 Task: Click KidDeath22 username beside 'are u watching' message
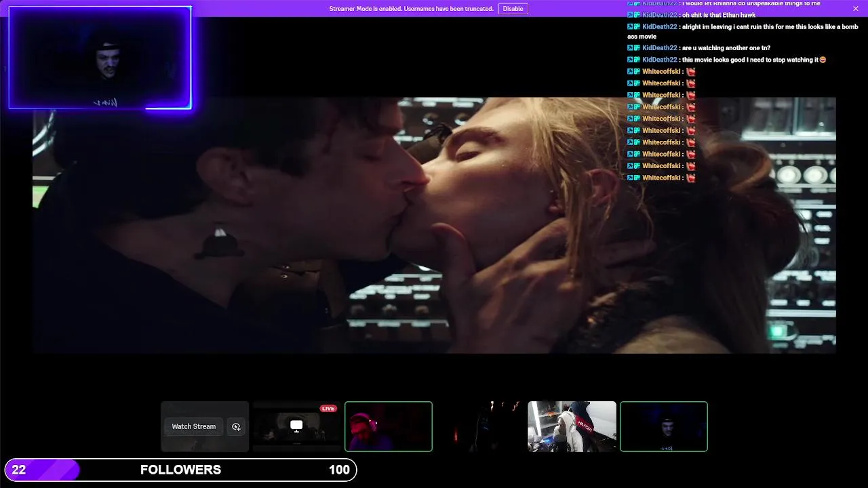[659, 48]
